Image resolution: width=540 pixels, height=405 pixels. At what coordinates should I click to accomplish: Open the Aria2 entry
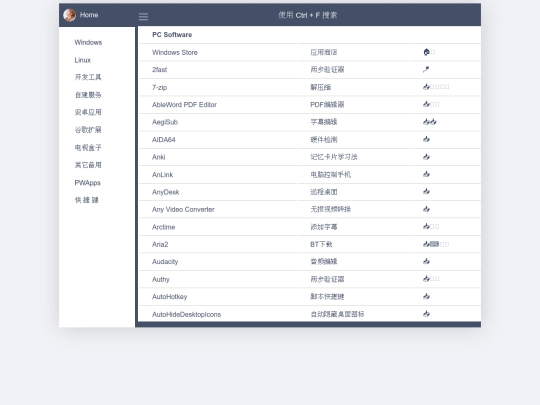160,244
